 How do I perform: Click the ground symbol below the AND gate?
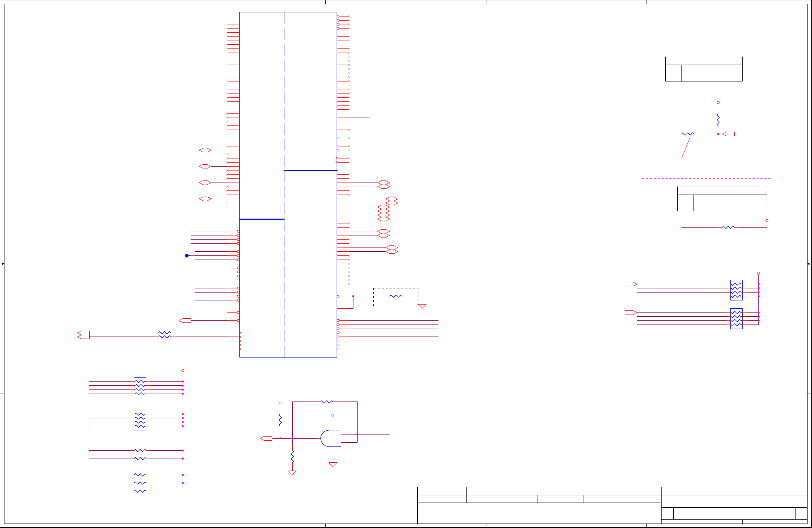pos(332,464)
